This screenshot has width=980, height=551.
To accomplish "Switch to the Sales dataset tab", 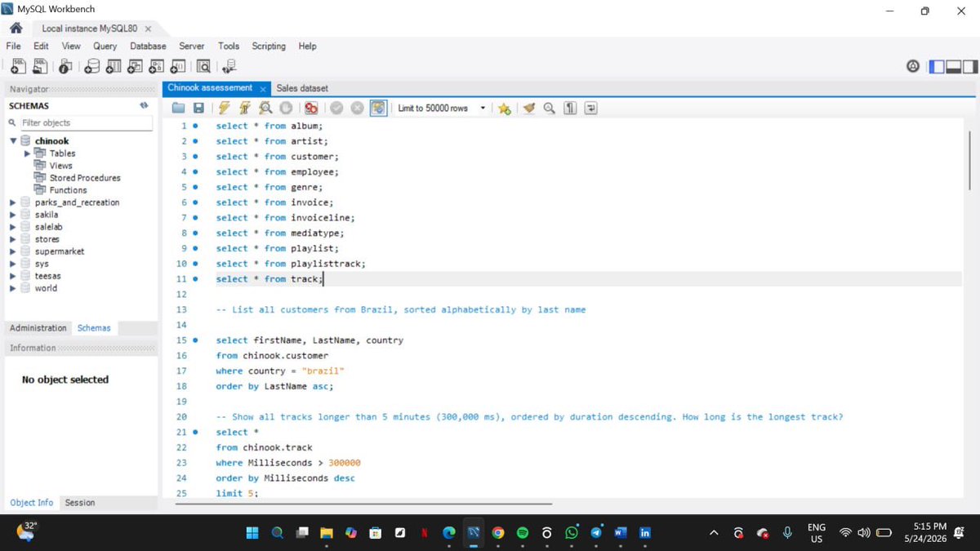I will (x=302, y=88).
